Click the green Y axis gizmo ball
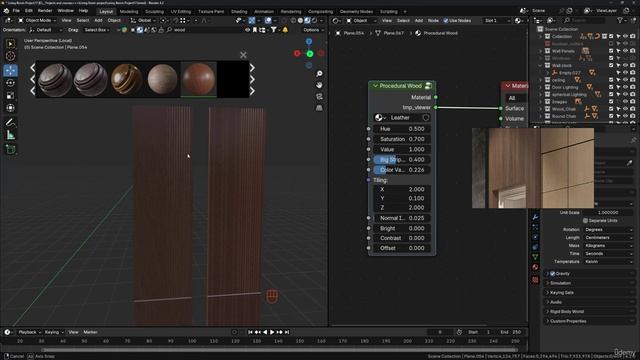Image resolution: width=640 pixels, height=360 pixels. coord(310,53)
